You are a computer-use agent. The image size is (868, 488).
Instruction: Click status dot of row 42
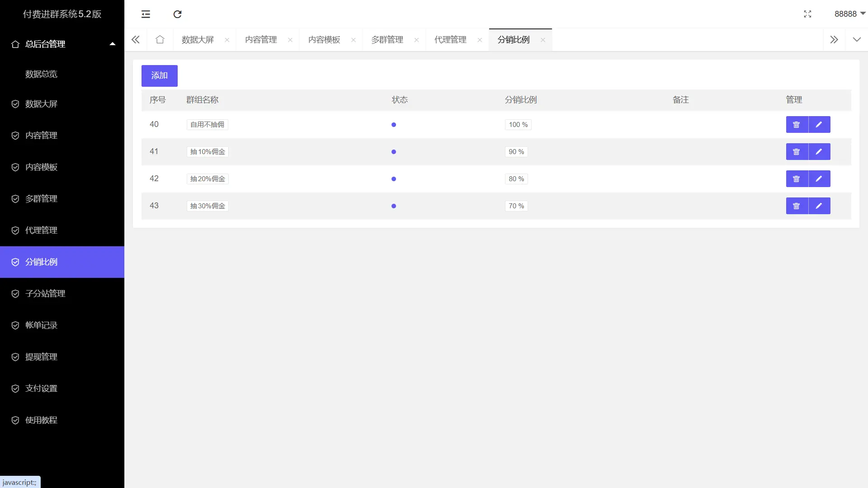[x=394, y=179]
